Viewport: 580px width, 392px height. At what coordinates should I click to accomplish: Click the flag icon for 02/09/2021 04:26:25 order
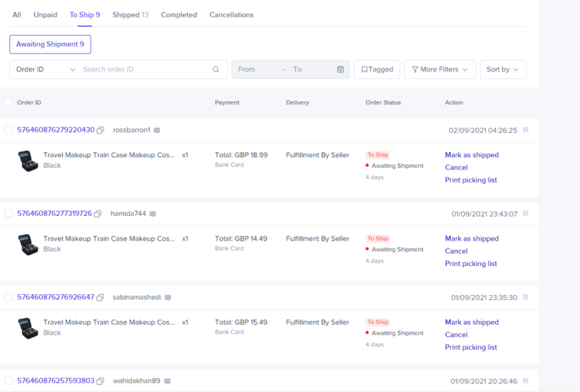pos(526,130)
